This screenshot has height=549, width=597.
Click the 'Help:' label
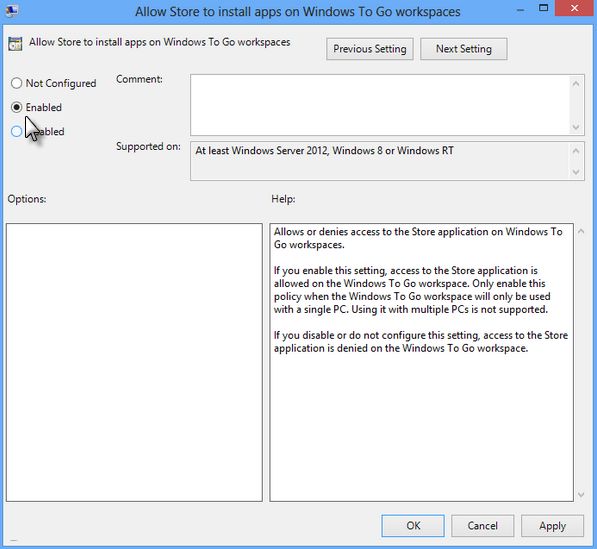(x=283, y=199)
